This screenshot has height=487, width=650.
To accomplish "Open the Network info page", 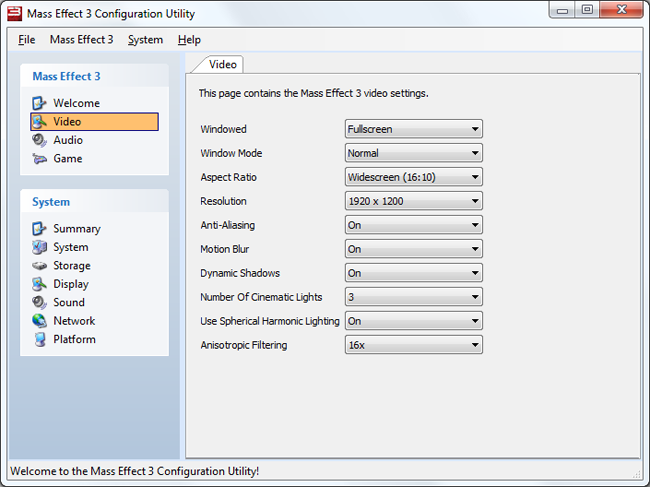I will click(x=74, y=321).
